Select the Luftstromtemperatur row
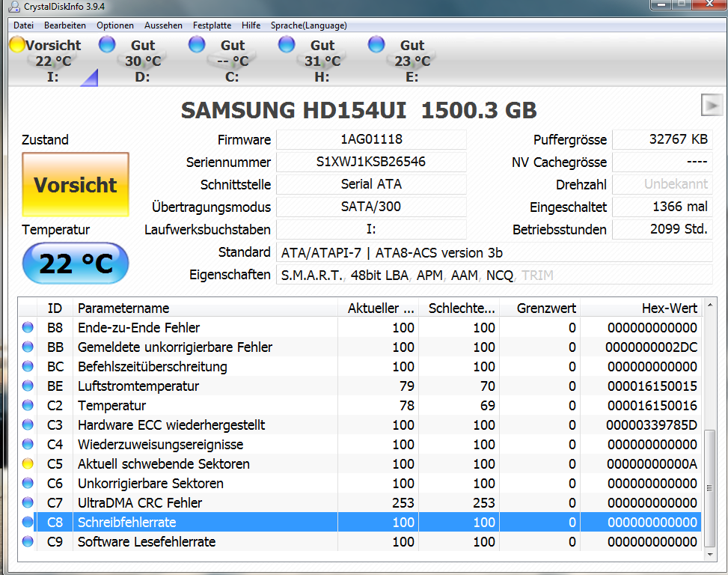This screenshot has height=575, width=728. (360, 386)
